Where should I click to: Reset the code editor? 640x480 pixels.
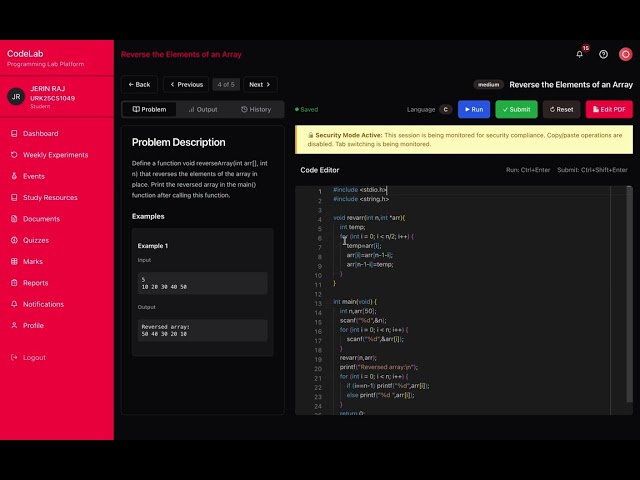coord(561,109)
